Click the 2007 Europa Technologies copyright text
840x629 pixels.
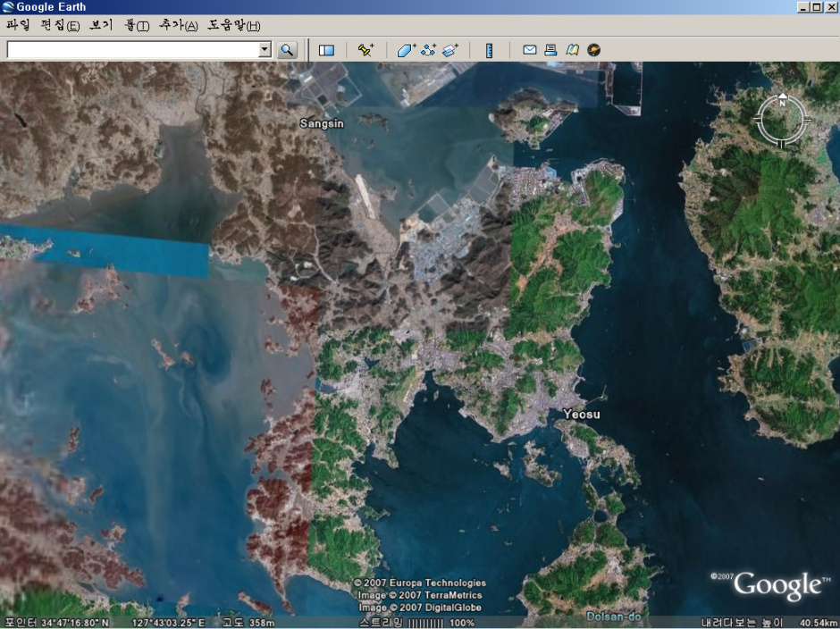click(x=420, y=583)
